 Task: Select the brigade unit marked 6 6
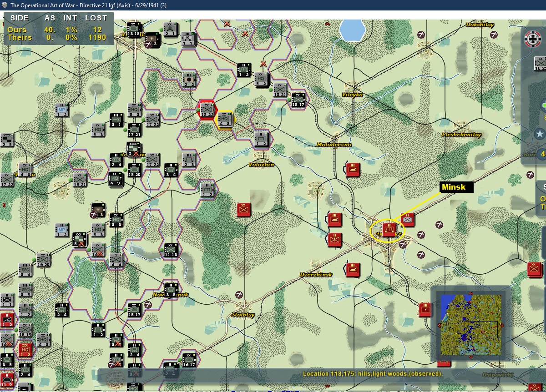pos(116,261)
